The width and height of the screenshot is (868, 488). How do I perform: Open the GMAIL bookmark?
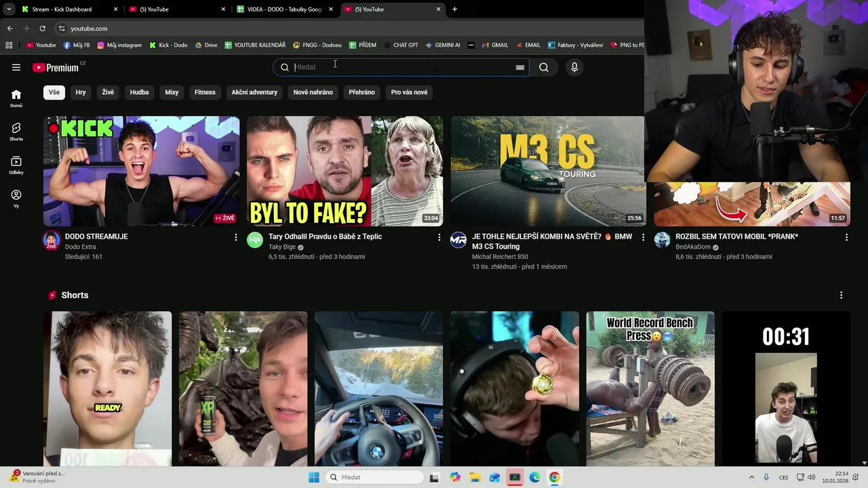(495, 45)
